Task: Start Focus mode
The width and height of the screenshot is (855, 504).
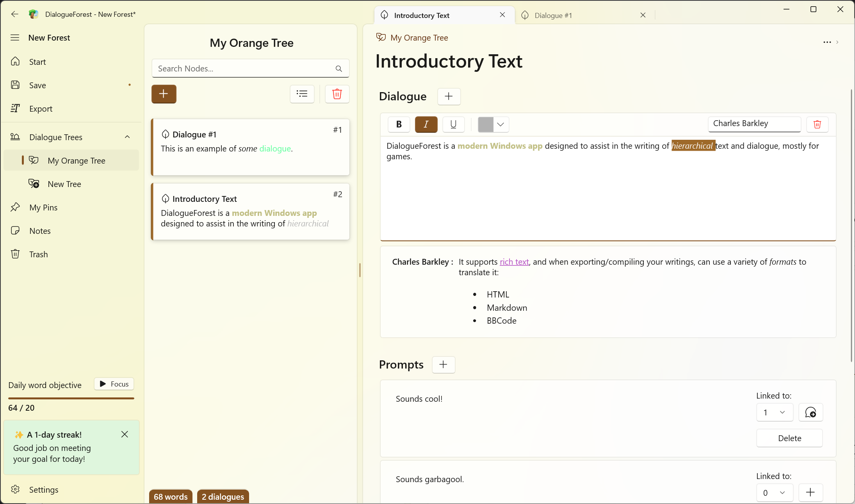Action: pos(114,384)
